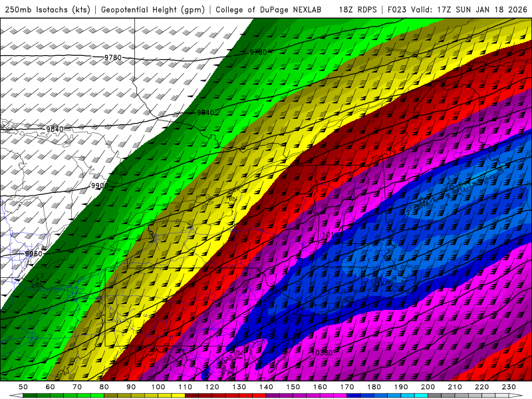Click the "18Z RDPS" model run label
The image size is (532, 399).
[x=358, y=9]
